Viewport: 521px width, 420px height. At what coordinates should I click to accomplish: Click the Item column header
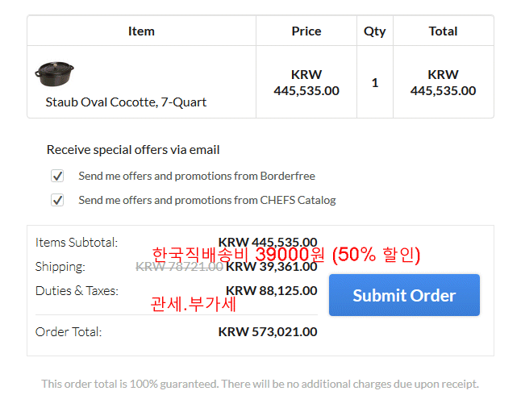coord(141,31)
